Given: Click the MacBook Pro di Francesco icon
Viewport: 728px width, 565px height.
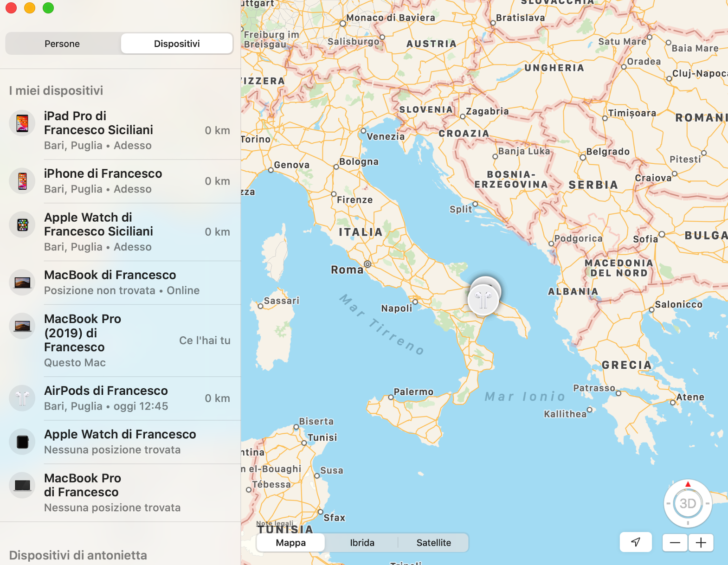Looking at the screenshot, I should click(x=22, y=485).
